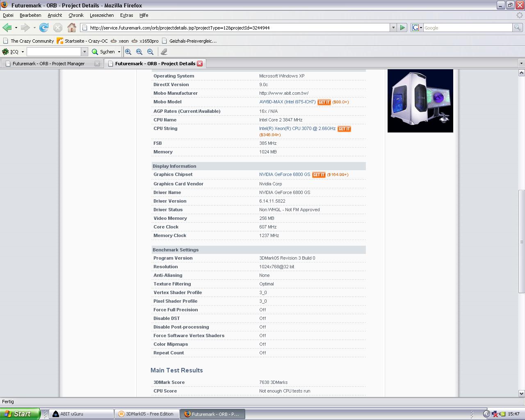Open the x1650pro bookmark
The width and height of the screenshot is (525, 420).
pos(145,41)
